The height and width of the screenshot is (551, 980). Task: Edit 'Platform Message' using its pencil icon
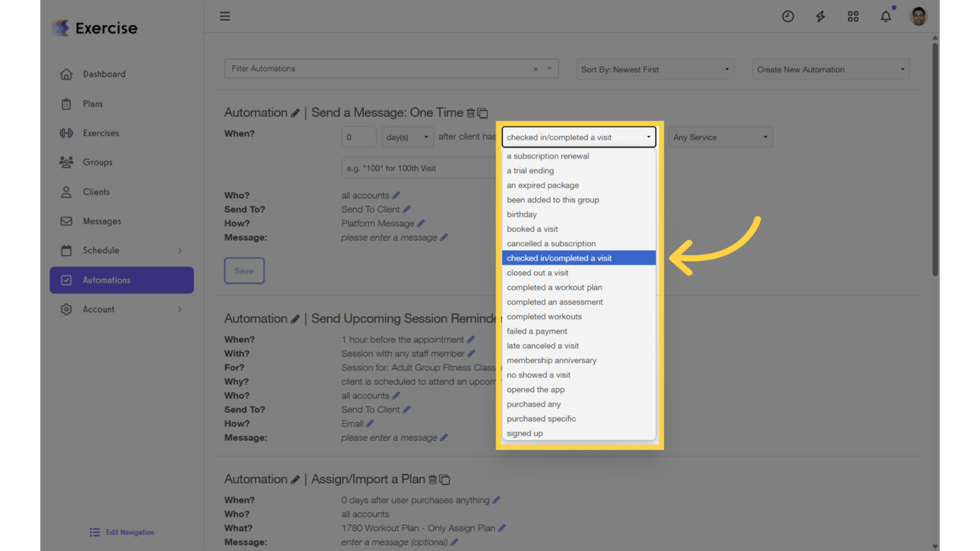tap(421, 223)
